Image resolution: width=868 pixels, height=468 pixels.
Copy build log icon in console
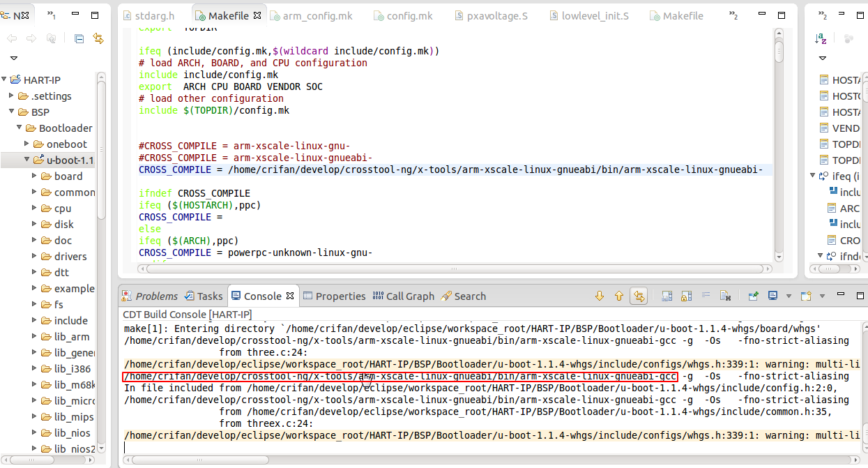point(667,296)
